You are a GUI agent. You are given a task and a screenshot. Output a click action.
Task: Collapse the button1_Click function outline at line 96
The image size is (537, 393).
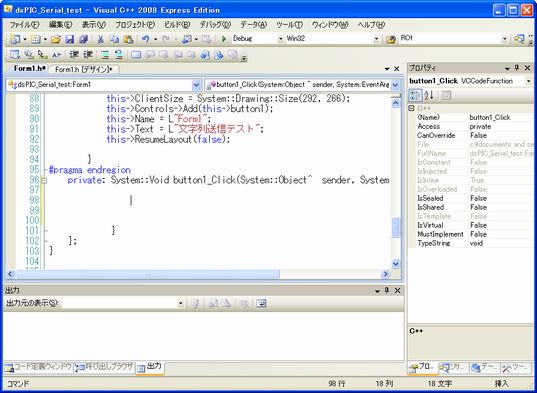coord(44,180)
